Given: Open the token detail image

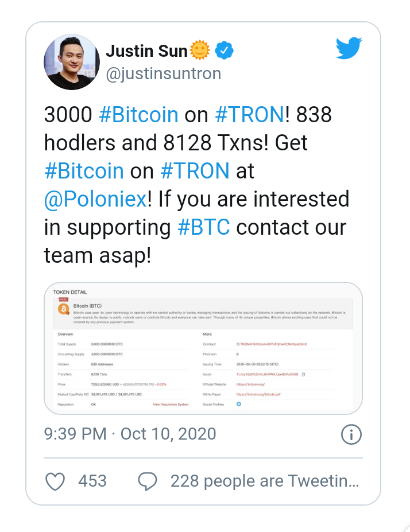Looking at the screenshot, I should click(203, 348).
